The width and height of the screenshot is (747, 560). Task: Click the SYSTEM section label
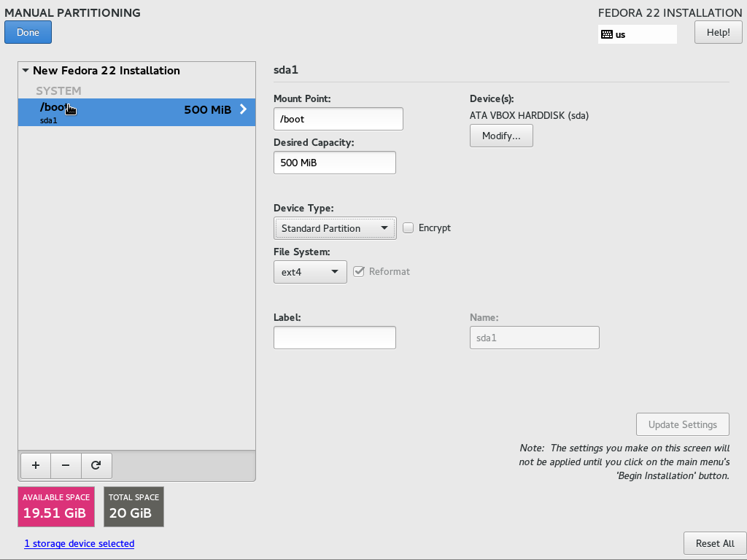(58, 90)
